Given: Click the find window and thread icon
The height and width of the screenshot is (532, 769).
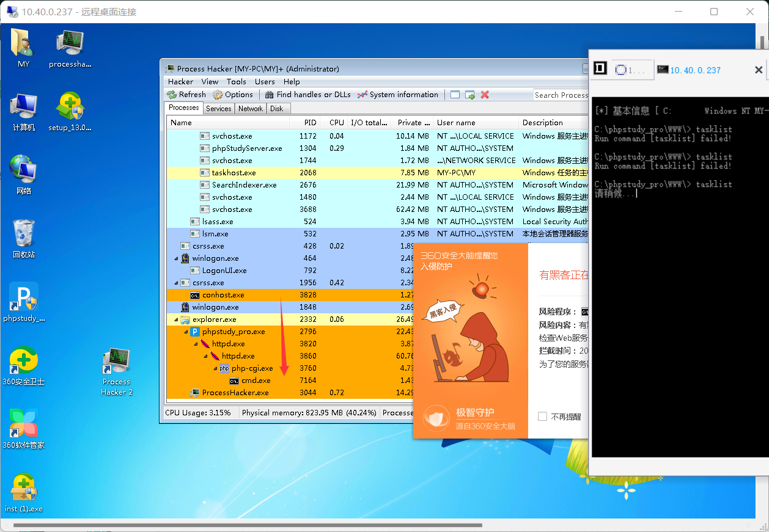Looking at the screenshot, I should tap(469, 95).
